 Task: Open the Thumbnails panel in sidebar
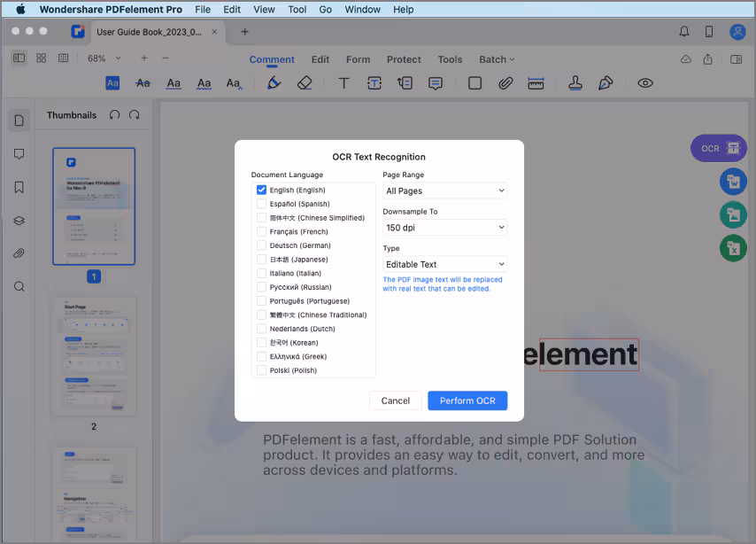(x=19, y=120)
